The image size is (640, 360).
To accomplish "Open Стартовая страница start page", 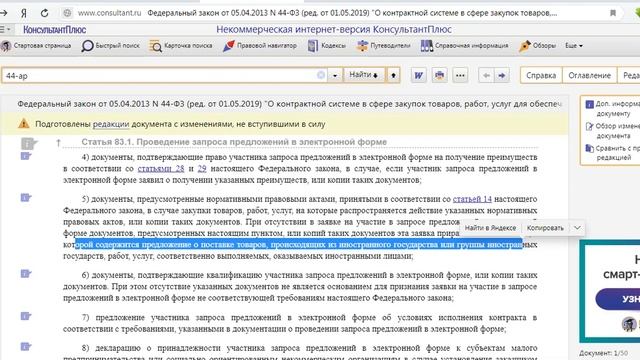I will (36, 46).
